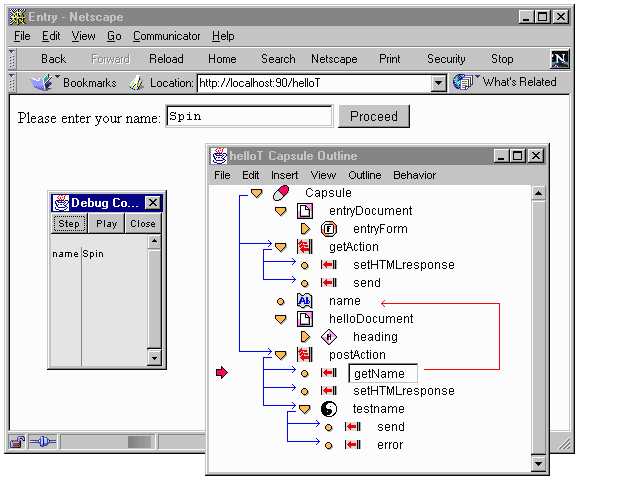Click the Debug Console scroll down arrow
This screenshot has height=480, width=640.
coord(154,358)
